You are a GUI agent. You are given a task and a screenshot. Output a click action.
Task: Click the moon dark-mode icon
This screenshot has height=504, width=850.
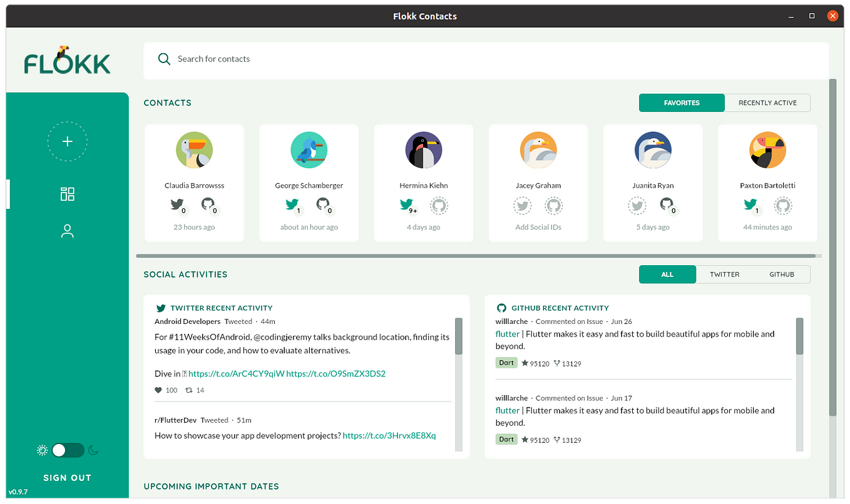93,450
